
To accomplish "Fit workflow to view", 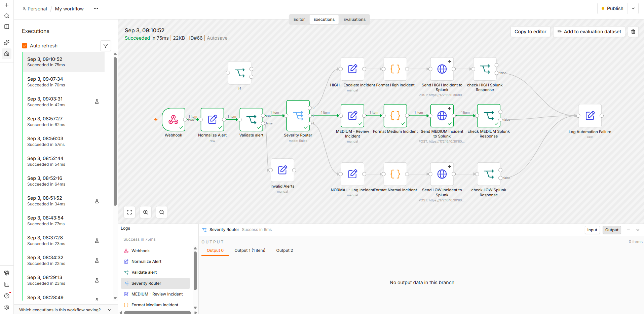I will (x=129, y=212).
